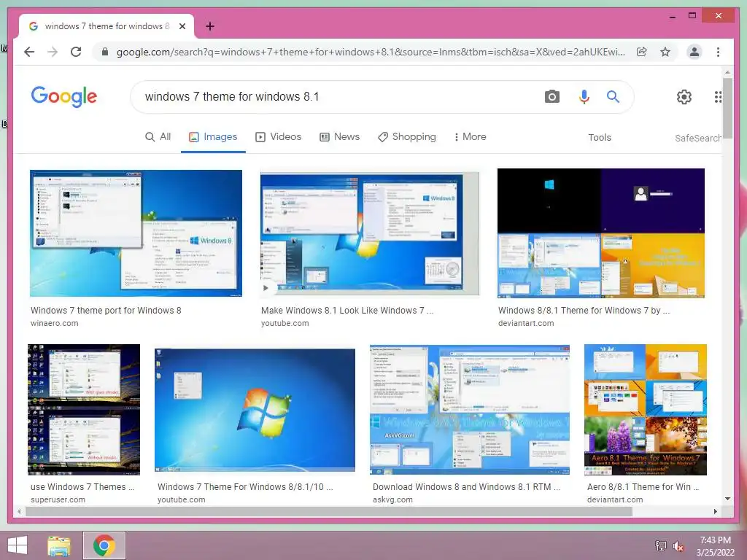Open Windows 8/8.1 Theme deviantart thumbnail
This screenshot has height=560, width=747.
(601, 233)
